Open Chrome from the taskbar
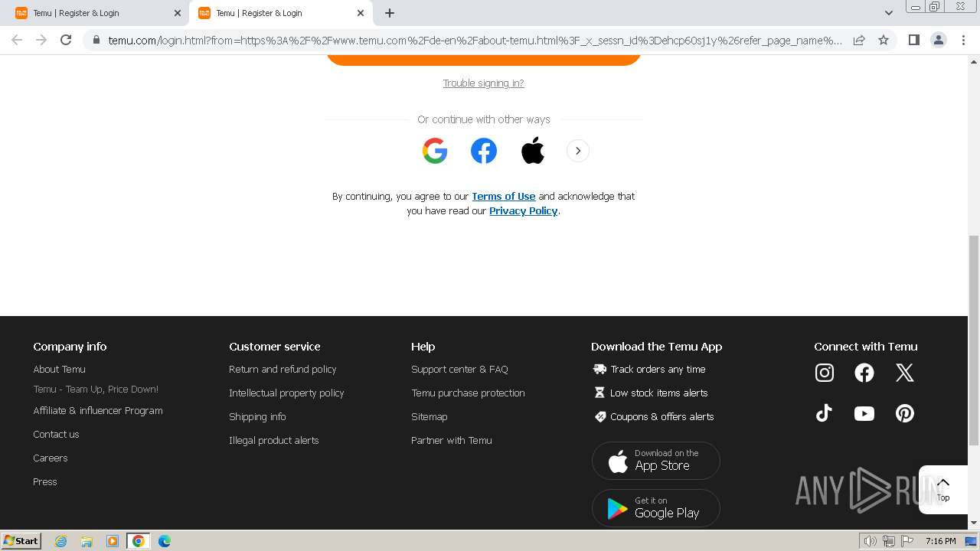 138,541
